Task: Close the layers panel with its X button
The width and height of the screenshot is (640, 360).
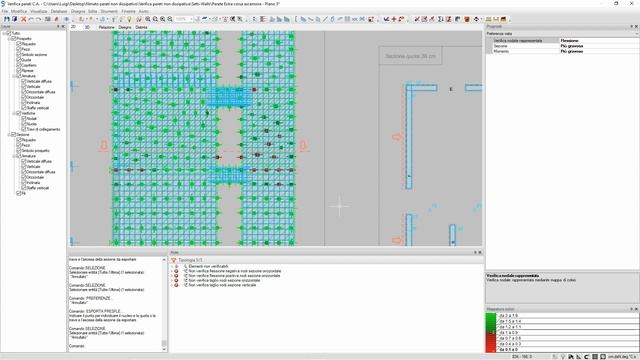Action: pos(63,27)
